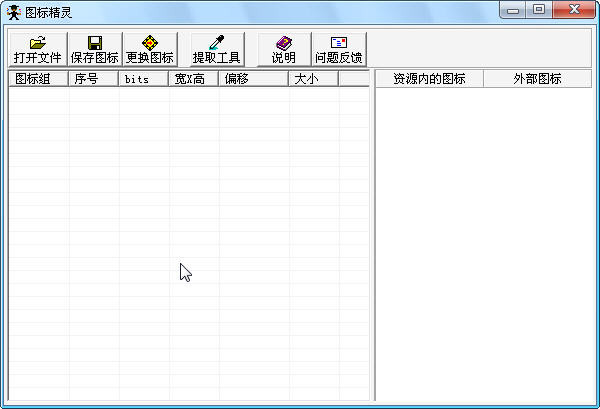Send feedback via 问题反馈 button
This screenshot has width=600, height=409.
coord(339,49)
